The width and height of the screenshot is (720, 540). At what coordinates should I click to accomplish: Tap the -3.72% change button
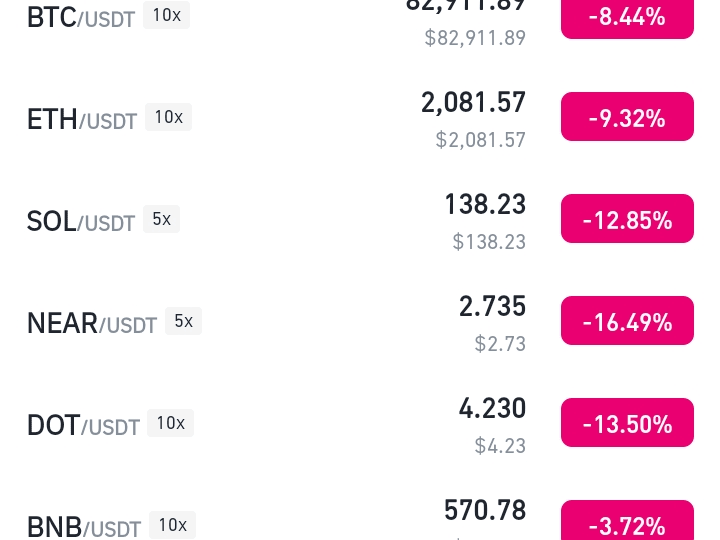[x=627, y=520]
